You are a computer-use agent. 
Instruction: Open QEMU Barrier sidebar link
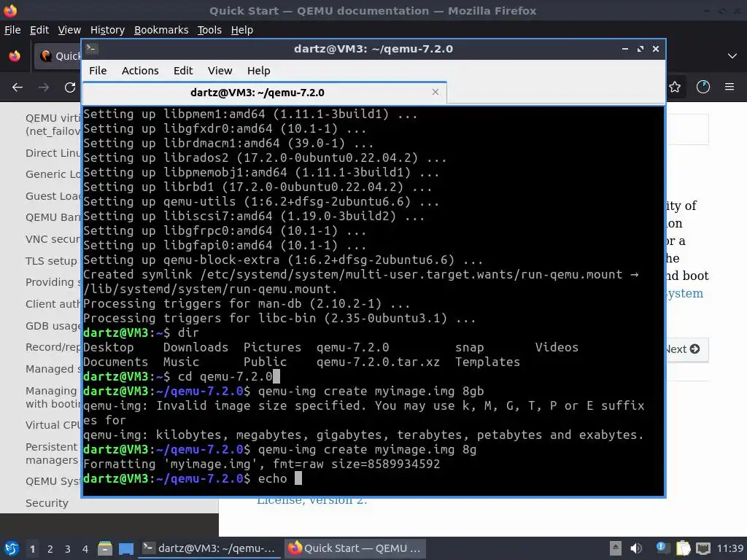pyautogui.click(x=53, y=217)
